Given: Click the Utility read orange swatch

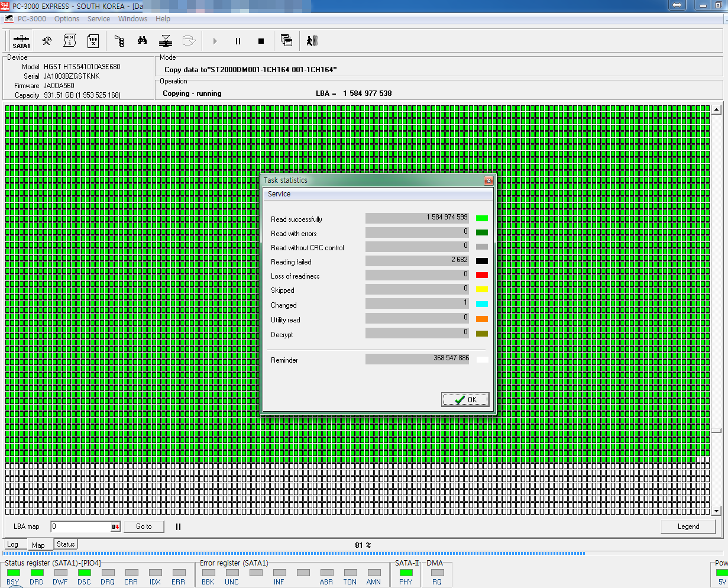Looking at the screenshot, I should tap(482, 319).
